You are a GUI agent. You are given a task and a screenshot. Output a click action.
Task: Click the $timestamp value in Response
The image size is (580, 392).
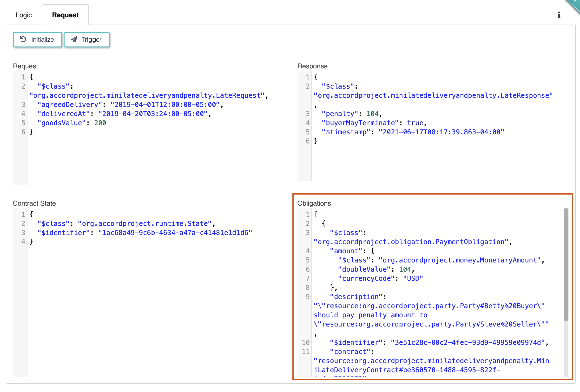pos(441,132)
